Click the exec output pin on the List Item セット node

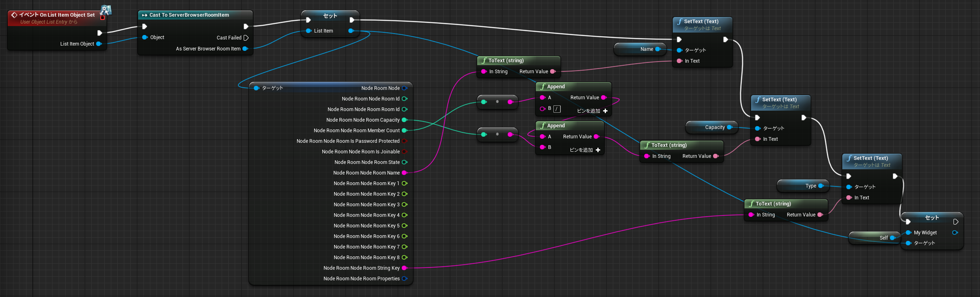(352, 20)
